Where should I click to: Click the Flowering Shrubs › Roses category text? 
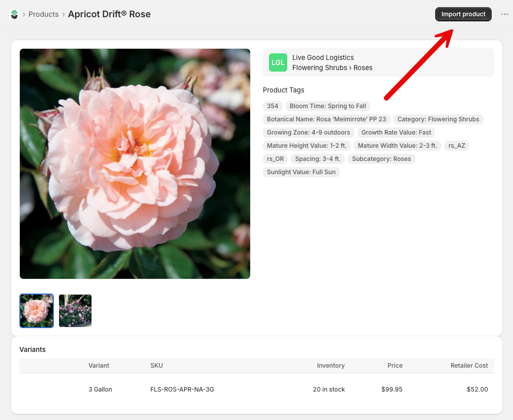click(332, 68)
